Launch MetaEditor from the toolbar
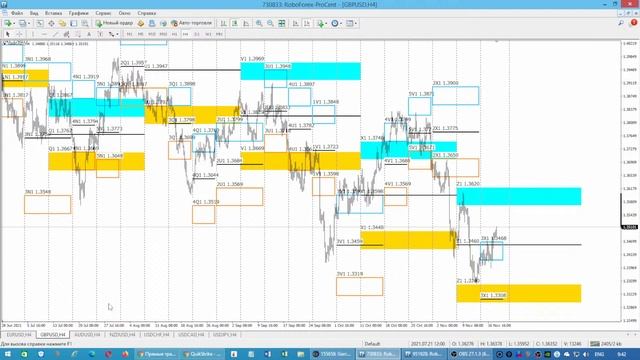 click(141, 24)
